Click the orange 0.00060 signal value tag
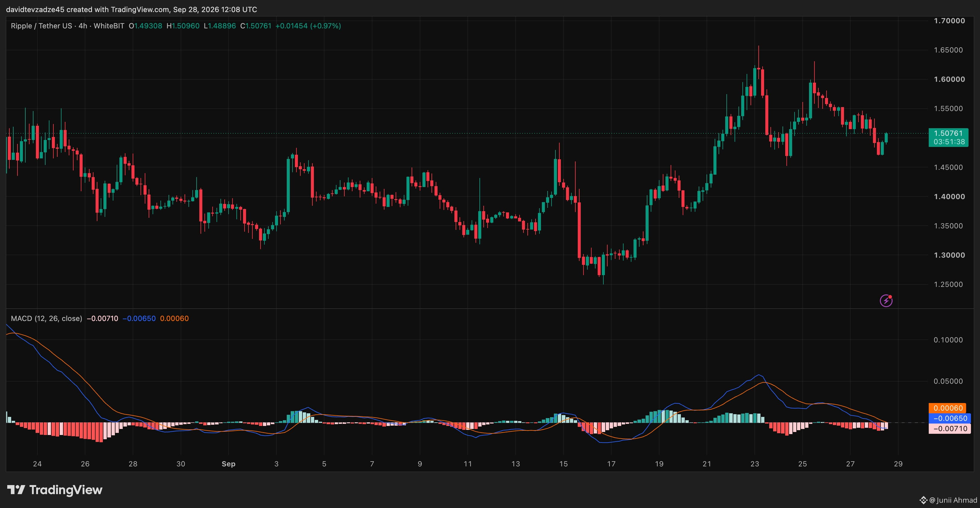Viewport: 980px width, 508px height. click(x=948, y=408)
